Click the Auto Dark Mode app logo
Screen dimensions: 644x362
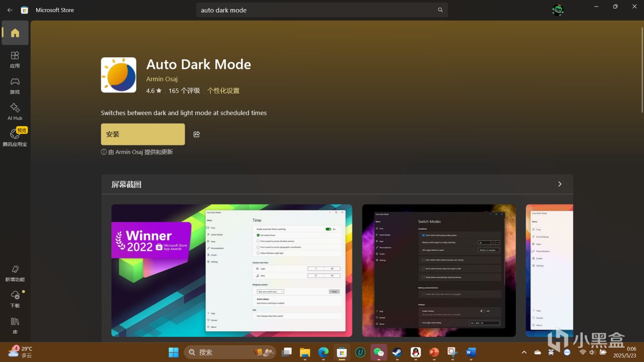pyautogui.click(x=119, y=75)
